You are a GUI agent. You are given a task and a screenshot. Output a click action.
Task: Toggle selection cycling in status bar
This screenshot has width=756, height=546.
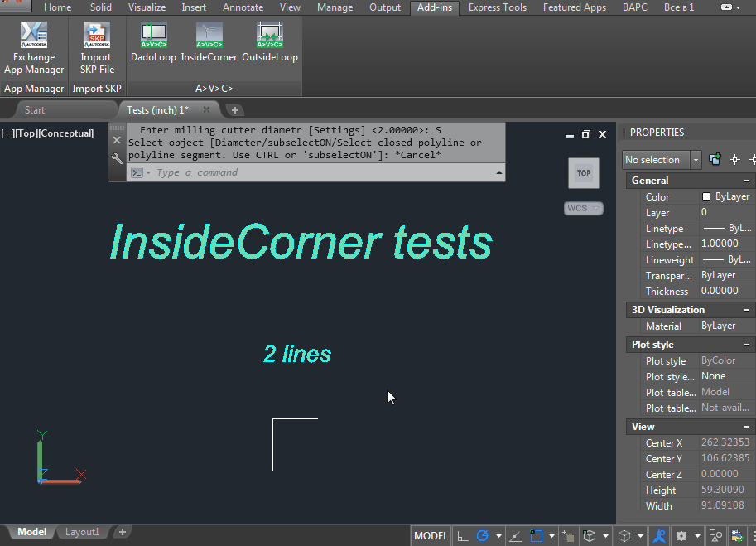[x=568, y=535]
